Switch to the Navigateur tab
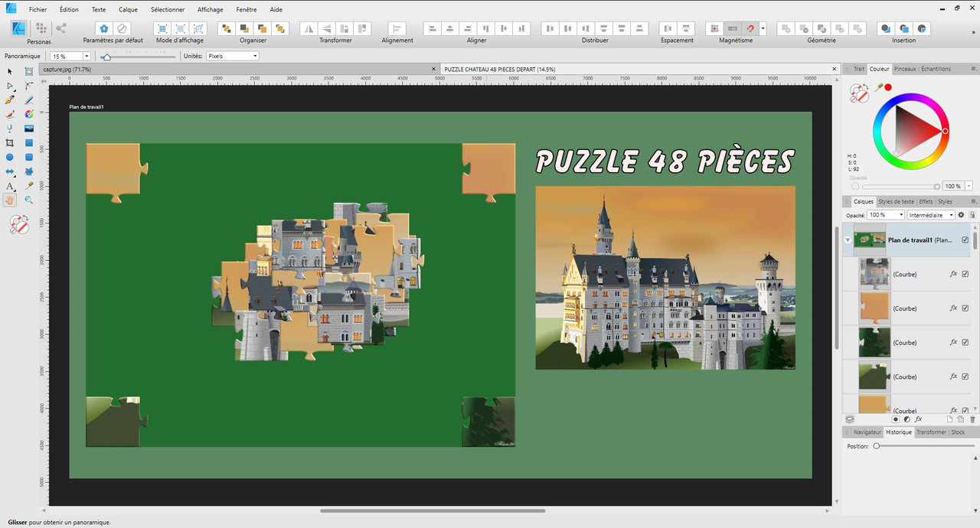The height and width of the screenshot is (528, 980). (x=867, y=432)
